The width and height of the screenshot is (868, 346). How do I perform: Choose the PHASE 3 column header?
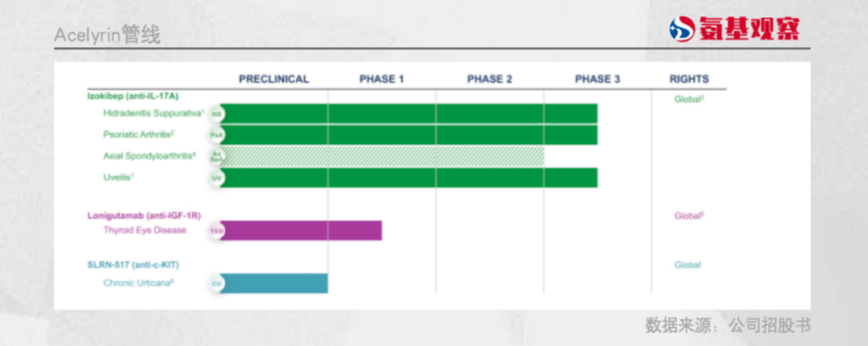pyautogui.click(x=597, y=79)
